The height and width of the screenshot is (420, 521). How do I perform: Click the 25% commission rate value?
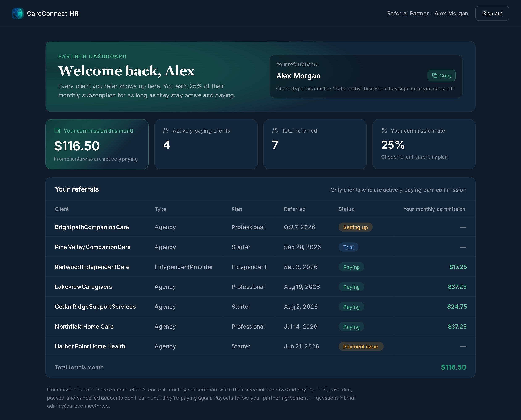pyautogui.click(x=392, y=145)
